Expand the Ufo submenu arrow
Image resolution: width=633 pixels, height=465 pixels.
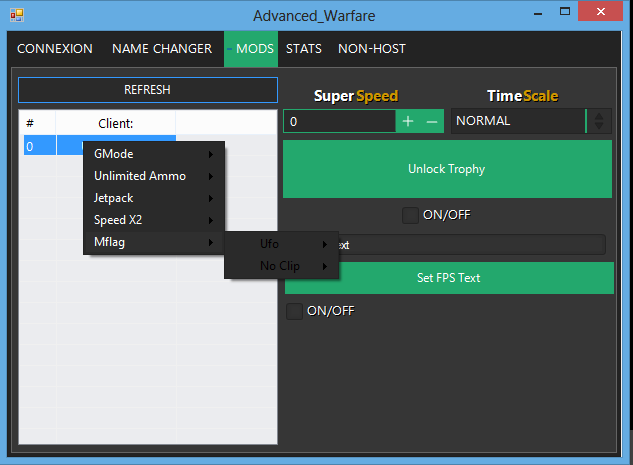[x=325, y=244]
